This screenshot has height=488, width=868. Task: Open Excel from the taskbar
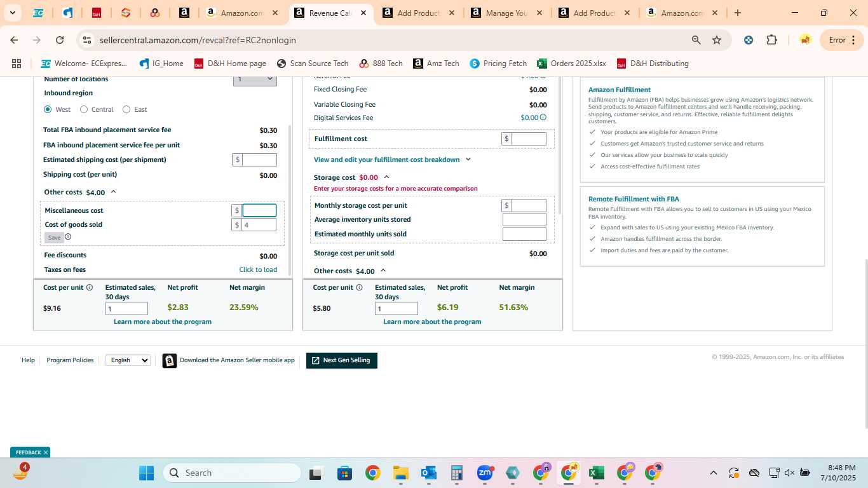coord(596,473)
